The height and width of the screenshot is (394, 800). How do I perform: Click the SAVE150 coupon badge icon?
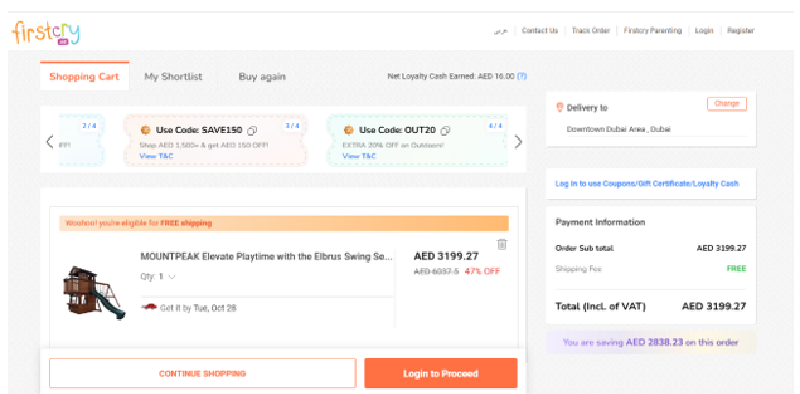coord(145,130)
